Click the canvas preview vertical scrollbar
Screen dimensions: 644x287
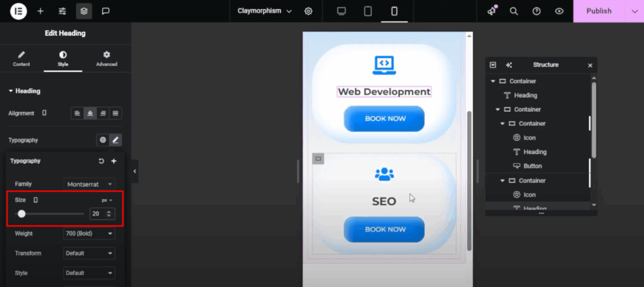(469, 180)
